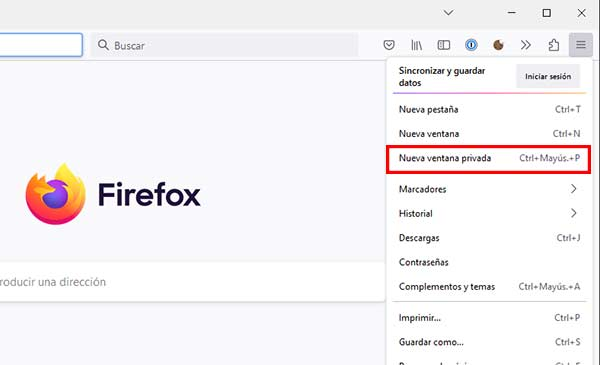Open Contraseñas from the menu
600x365 pixels.
coord(489,262)
